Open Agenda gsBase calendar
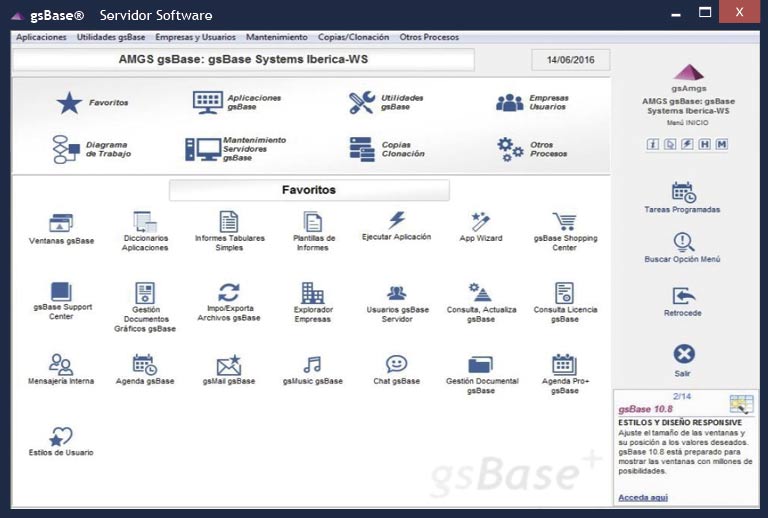Screen dimensions: 768x518 [145, 364]
